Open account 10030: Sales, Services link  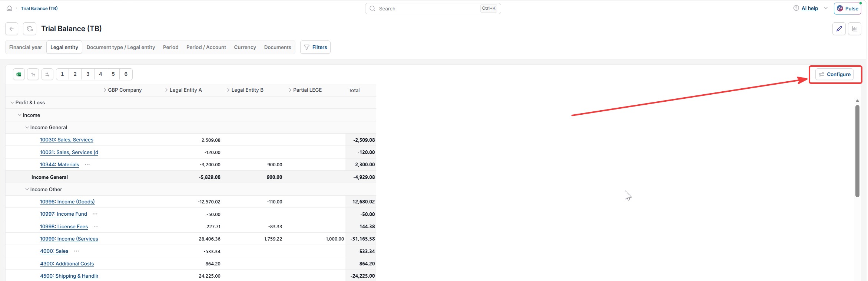pyautogui.click(x=67, y=140)
